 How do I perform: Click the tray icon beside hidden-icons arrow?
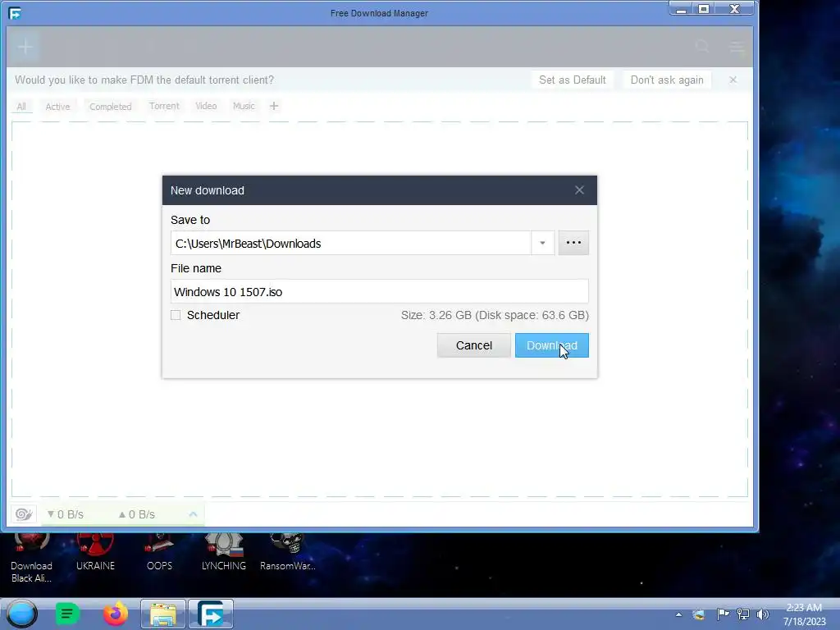click(x=699, y=614)
